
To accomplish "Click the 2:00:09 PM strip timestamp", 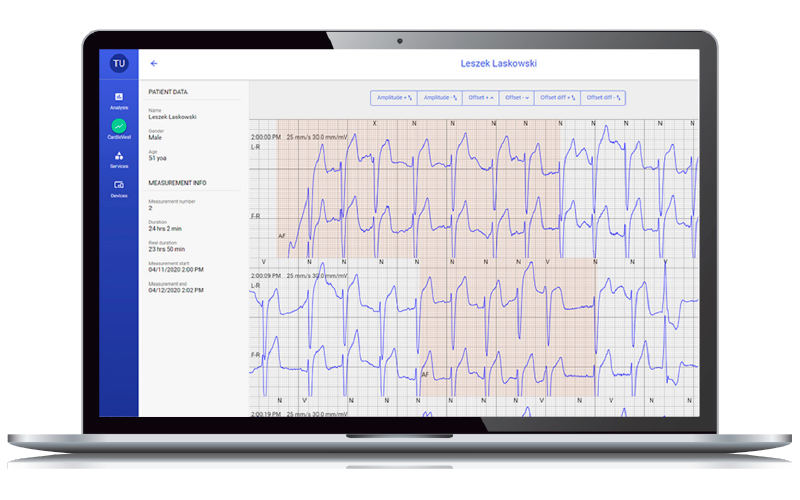I will coord(265,275).
